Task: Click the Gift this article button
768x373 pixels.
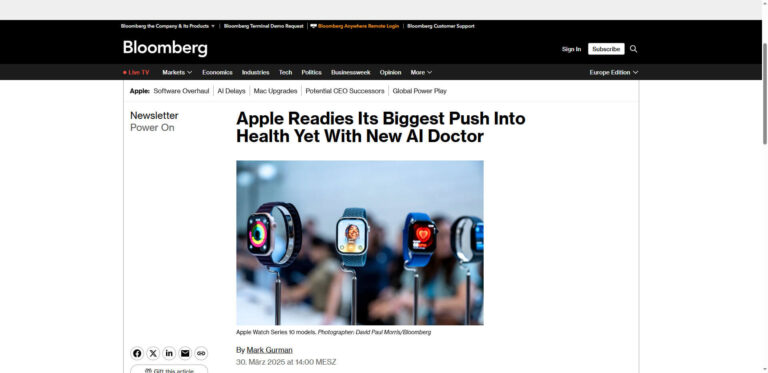Action: point(169,370)
